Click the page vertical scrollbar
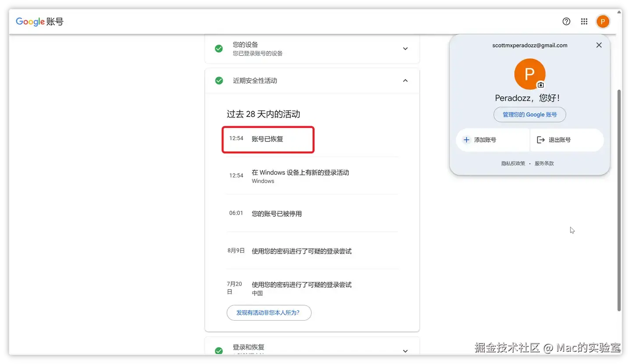631x364 pixels. [619, 200]
